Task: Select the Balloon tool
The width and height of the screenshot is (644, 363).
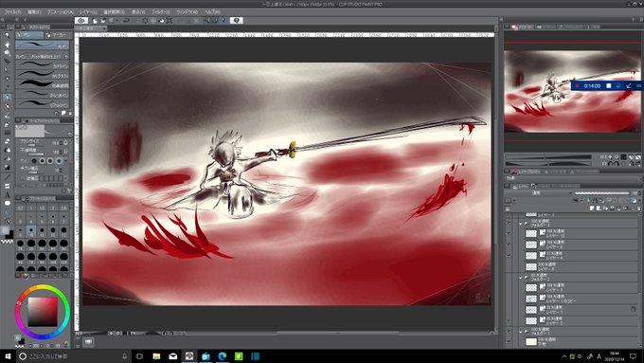Action: (7, 204)
